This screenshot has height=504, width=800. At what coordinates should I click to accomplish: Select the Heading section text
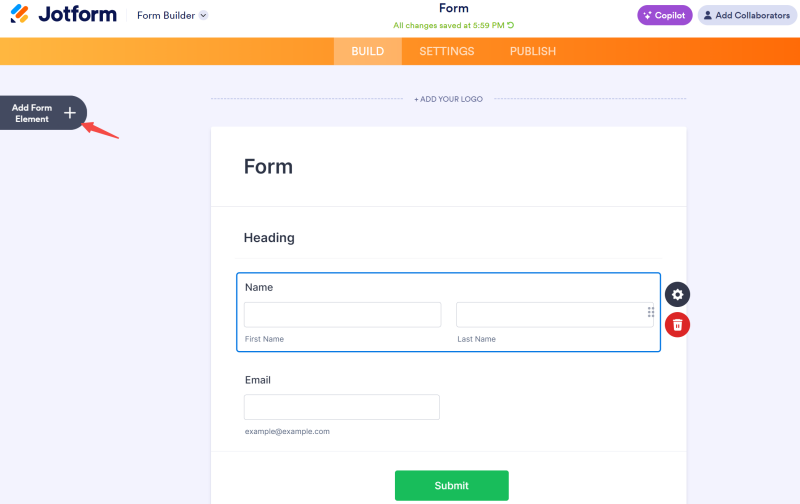click(x=269, y=238)
